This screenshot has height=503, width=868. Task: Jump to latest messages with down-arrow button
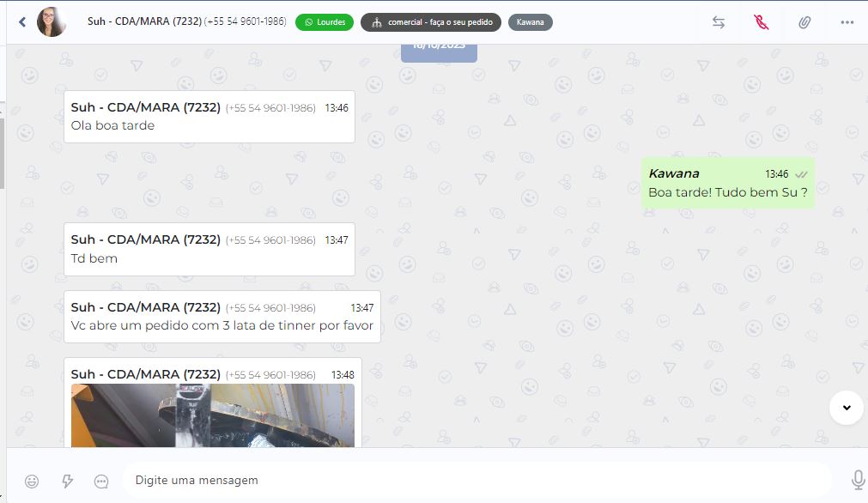847,408
